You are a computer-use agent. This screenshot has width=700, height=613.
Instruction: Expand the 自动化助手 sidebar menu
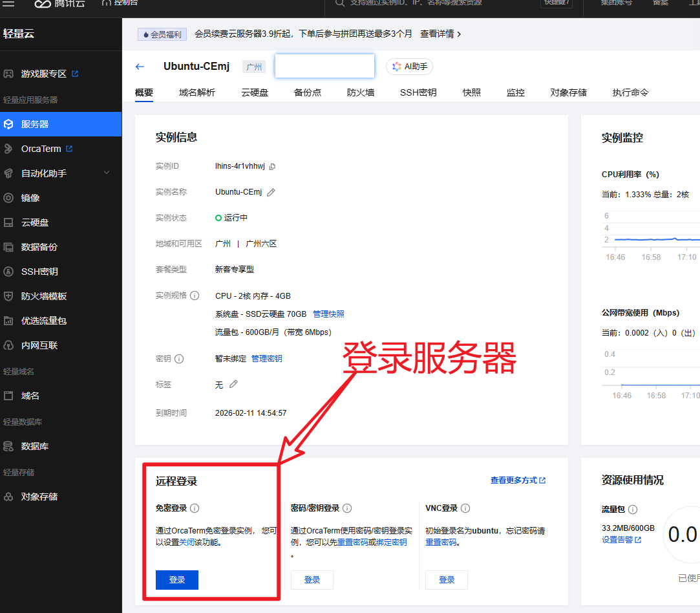coord(107,173)
